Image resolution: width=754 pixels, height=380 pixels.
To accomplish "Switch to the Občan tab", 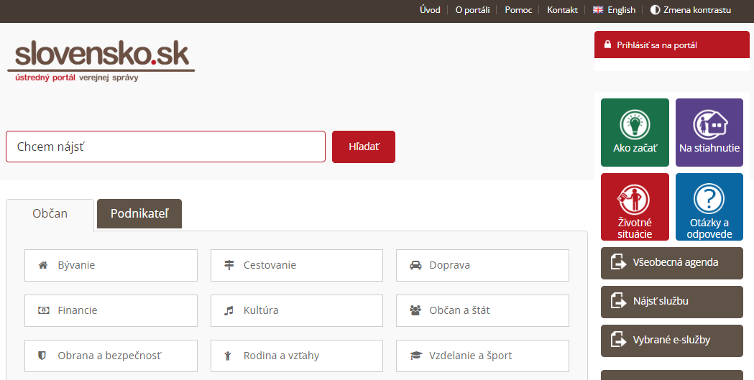I will [50, 215].
